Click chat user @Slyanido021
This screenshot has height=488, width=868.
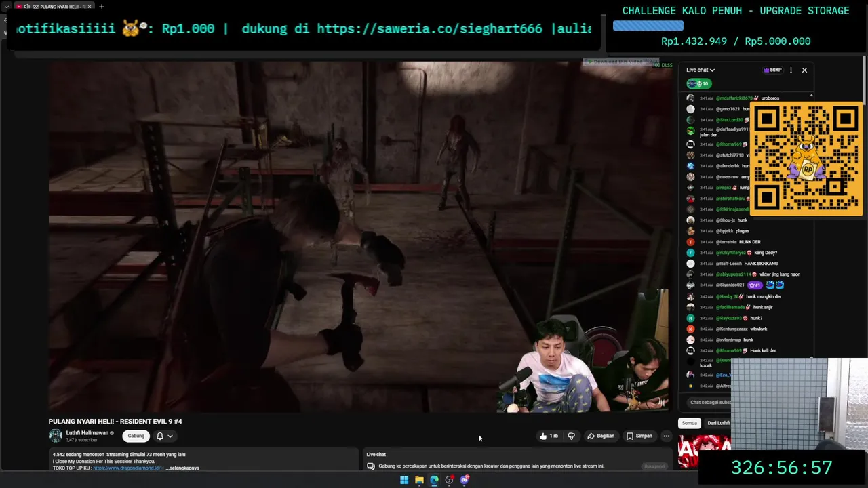pos(730,285)
